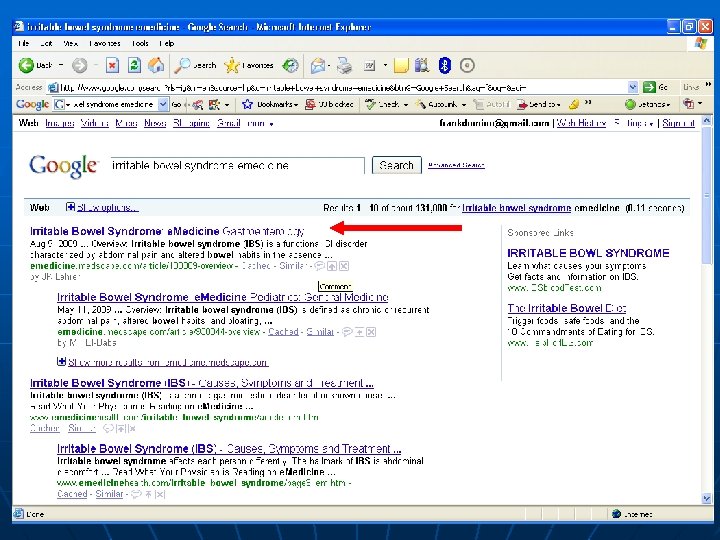
Task: Open The Irritable Bowel Diet sponsored link
Action: coord(567,308)
